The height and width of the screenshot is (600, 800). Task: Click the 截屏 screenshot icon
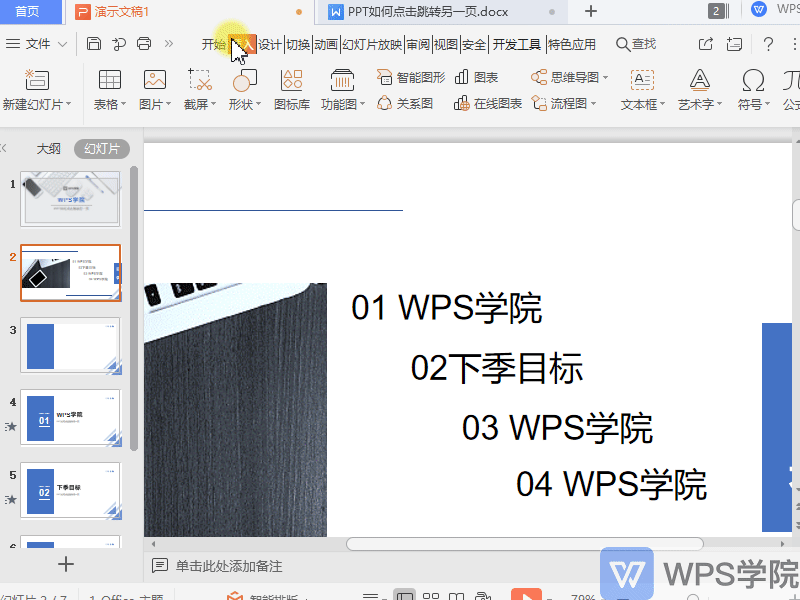[x=199, y=80]
